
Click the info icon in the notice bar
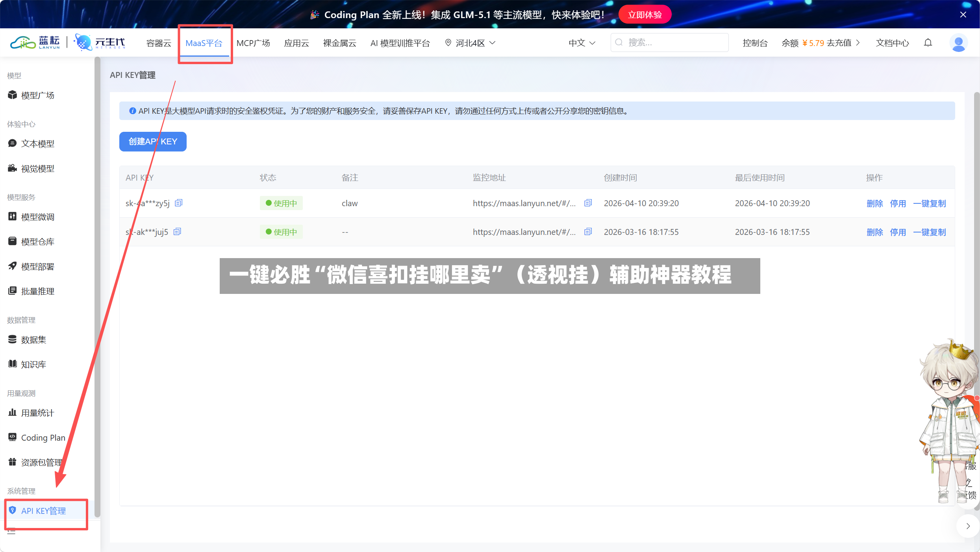point(133,111)
